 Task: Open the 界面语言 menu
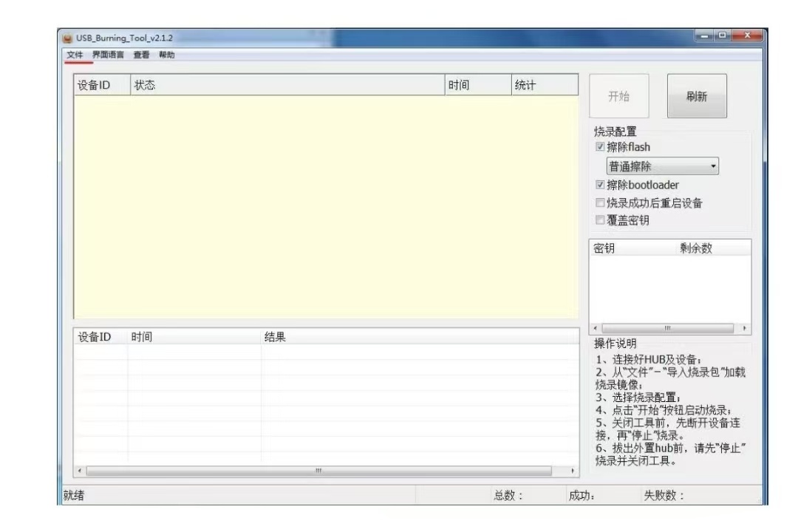(108, 55)
